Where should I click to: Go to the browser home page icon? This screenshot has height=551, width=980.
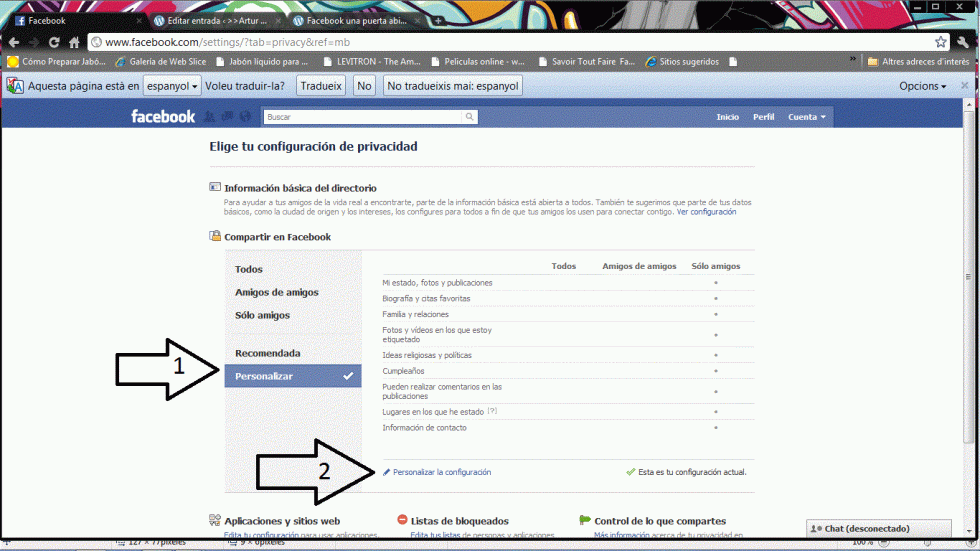(x=74, y=42)
